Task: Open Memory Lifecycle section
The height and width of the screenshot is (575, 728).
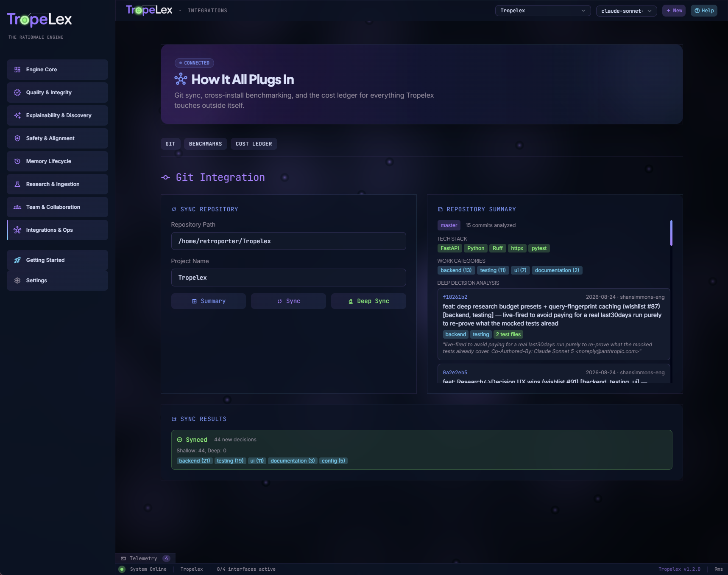Action: pos(57,161)
